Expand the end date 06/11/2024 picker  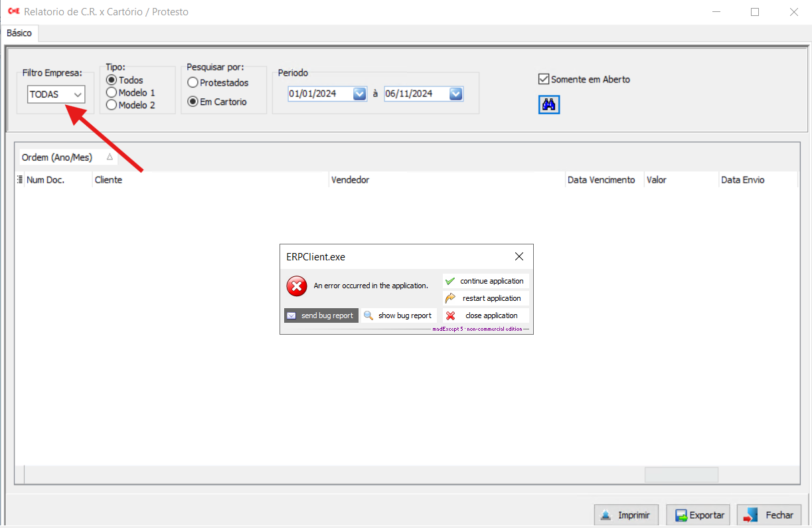(x=455, y=94)
